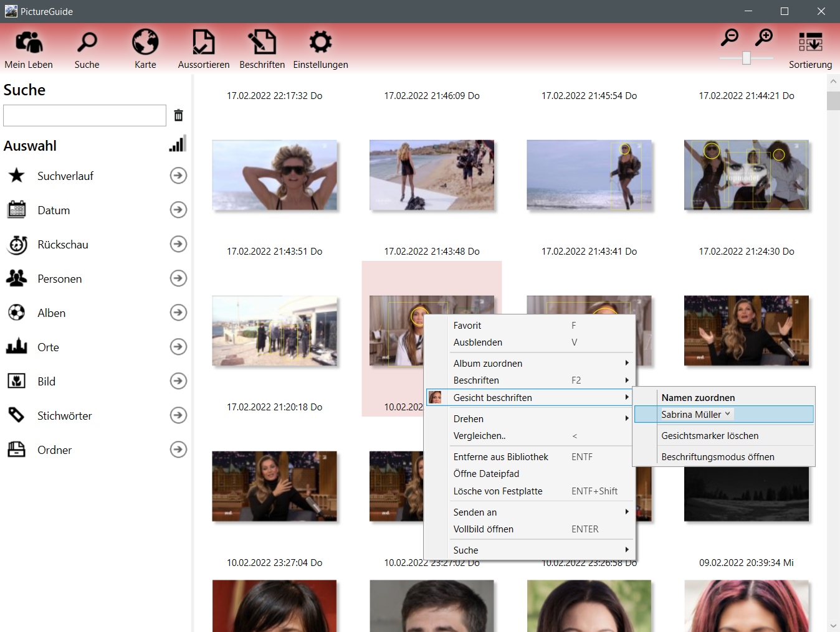Click the Orte skyline icon
This screenshot has height=632, width=840.
[x=17, y=346]
